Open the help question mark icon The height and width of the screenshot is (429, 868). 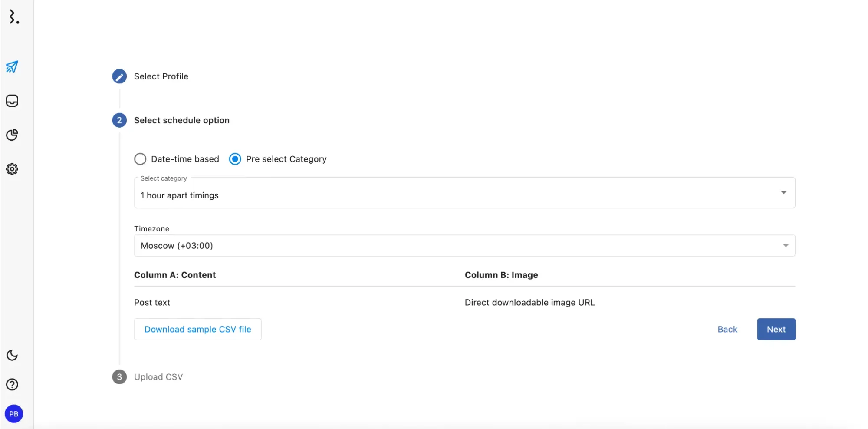[x=12, y=384]
